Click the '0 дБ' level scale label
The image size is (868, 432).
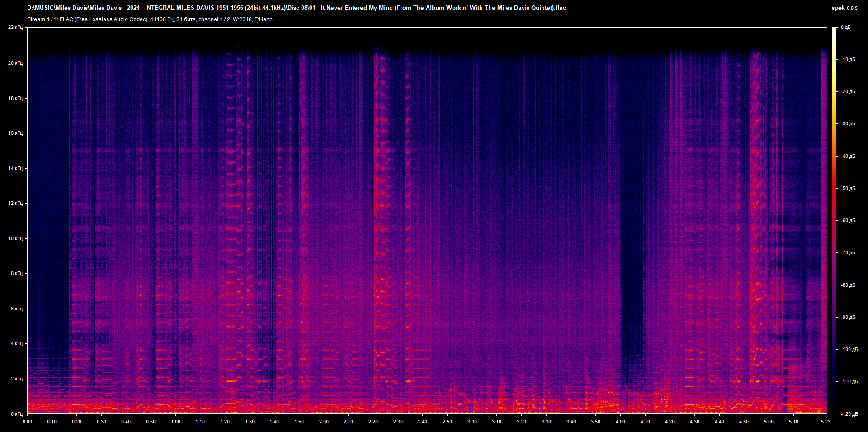pyautogui.click(x=846, y=28)
